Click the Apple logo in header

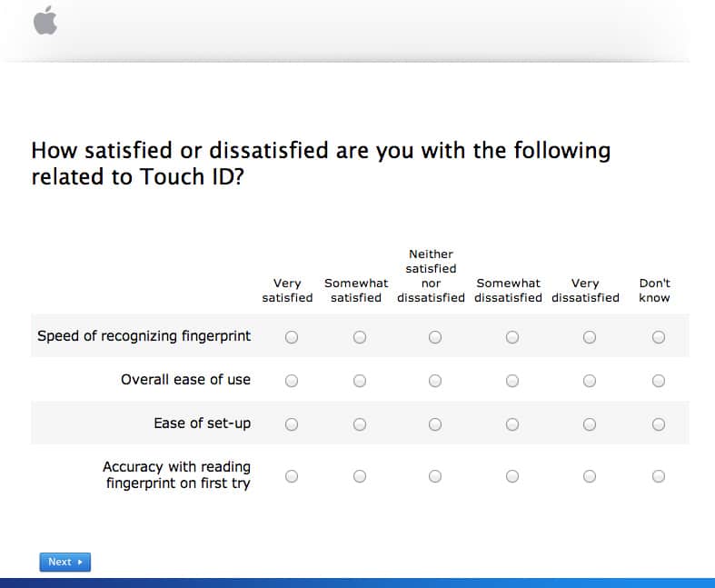(45, 20)
